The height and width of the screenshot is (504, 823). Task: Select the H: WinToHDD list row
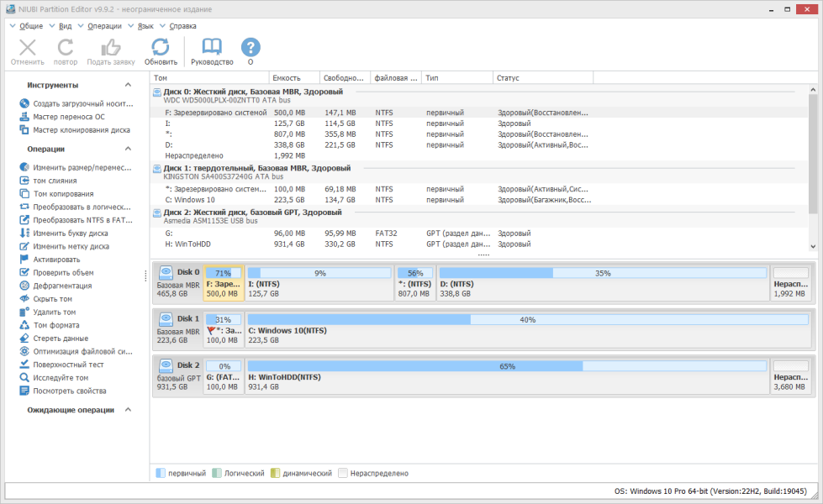(479, 244)
